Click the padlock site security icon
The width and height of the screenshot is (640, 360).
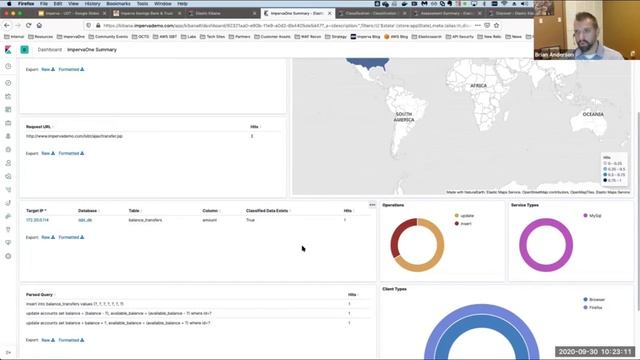(x=98, y=26)
